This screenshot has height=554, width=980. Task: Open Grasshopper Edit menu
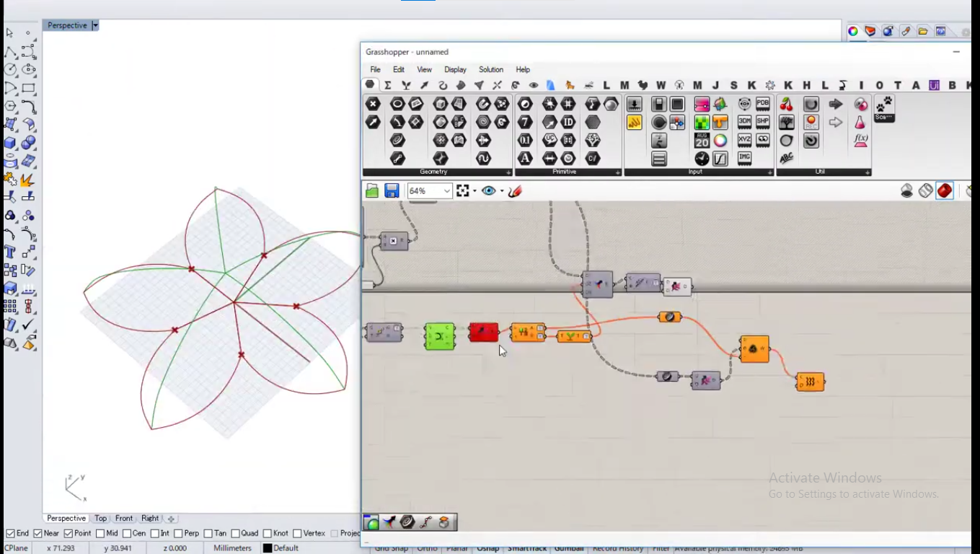399,70
